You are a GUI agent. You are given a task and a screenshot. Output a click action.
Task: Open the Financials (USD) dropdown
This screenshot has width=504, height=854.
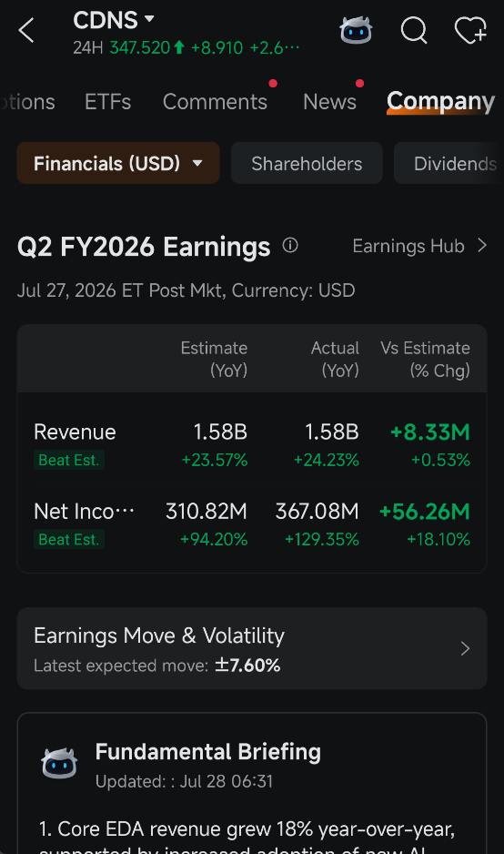[118, 163]
